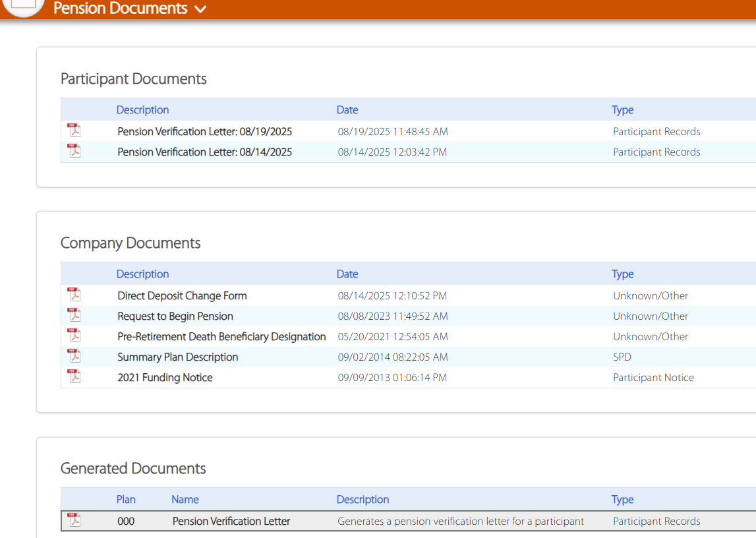Click date 08/19/2025 11:48:45 AM
The image size is (756, 538).
click(x=392, y=132)
